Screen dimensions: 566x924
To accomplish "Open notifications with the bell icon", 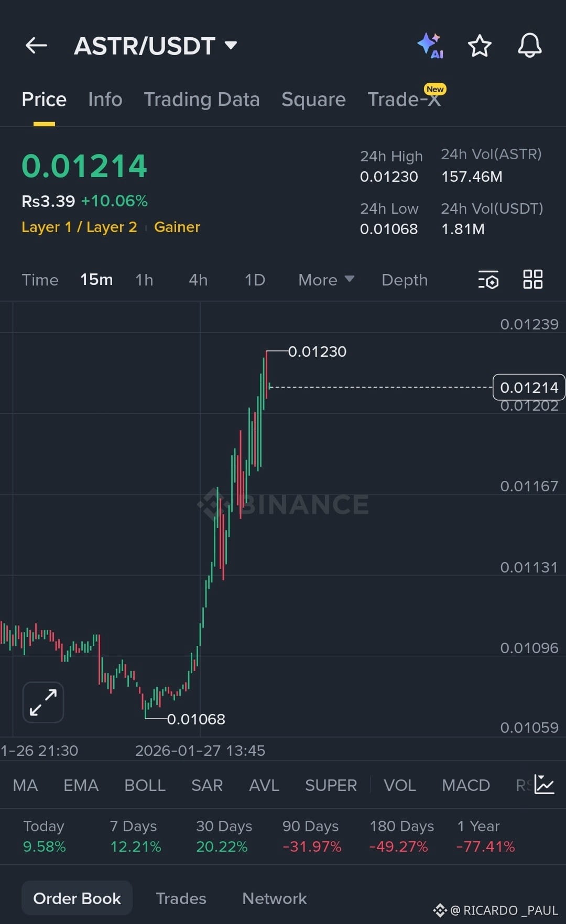I will [529, 46].
